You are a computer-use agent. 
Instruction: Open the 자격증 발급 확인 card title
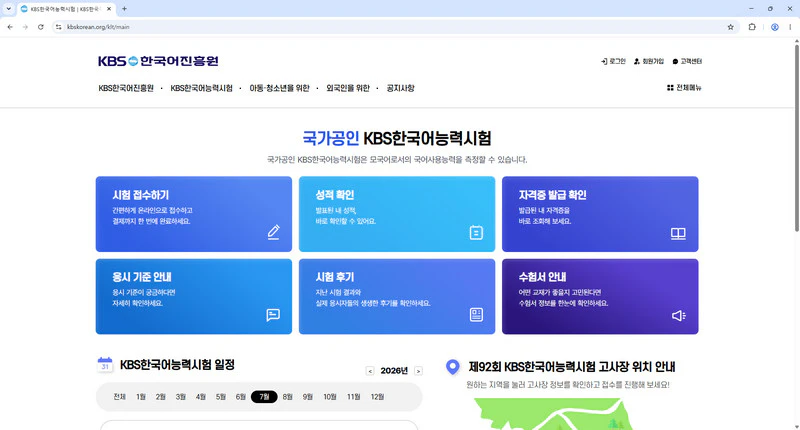[x=553, y=195]
